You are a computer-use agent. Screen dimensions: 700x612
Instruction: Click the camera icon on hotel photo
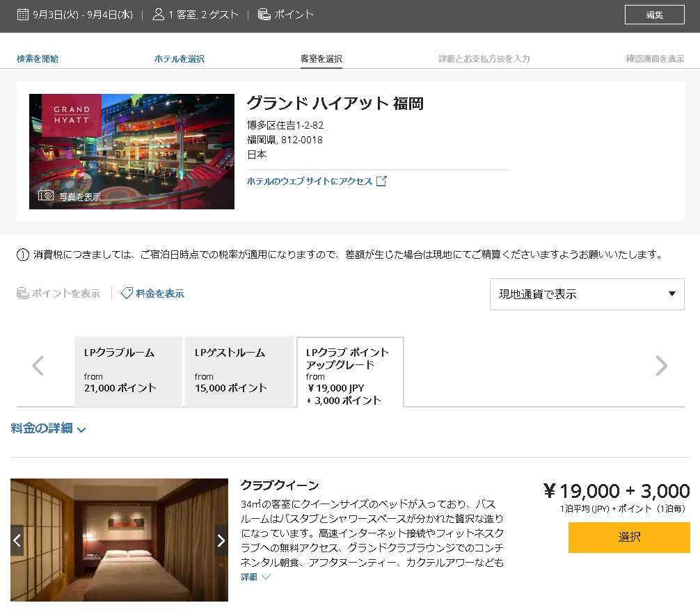click(x=45, y=195)
